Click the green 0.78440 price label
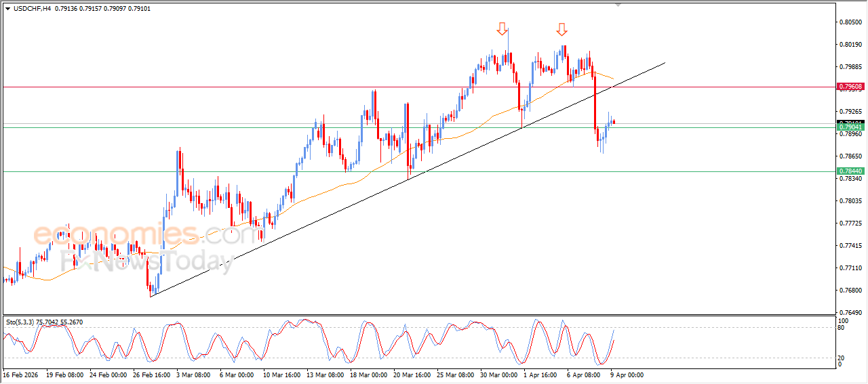868x384 pixels. click(850, 171)
